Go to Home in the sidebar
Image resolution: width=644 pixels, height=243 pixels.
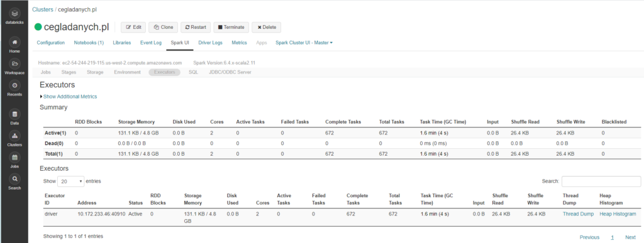tap(14, 42)
